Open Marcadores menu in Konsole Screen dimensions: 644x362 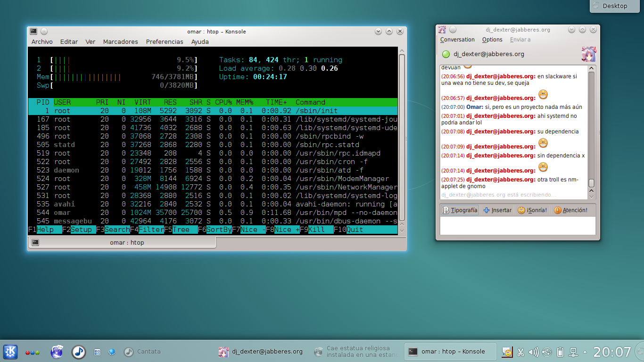(x=121, y=41)
